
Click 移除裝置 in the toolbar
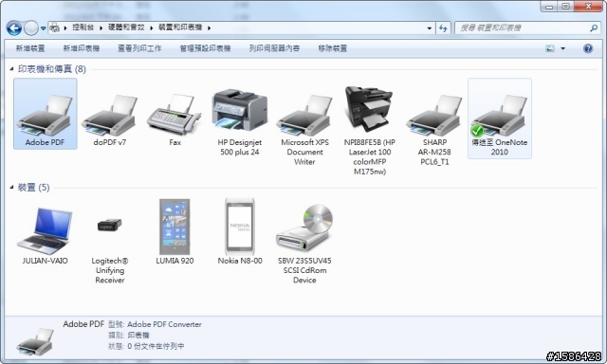click(x=333, y=48)
